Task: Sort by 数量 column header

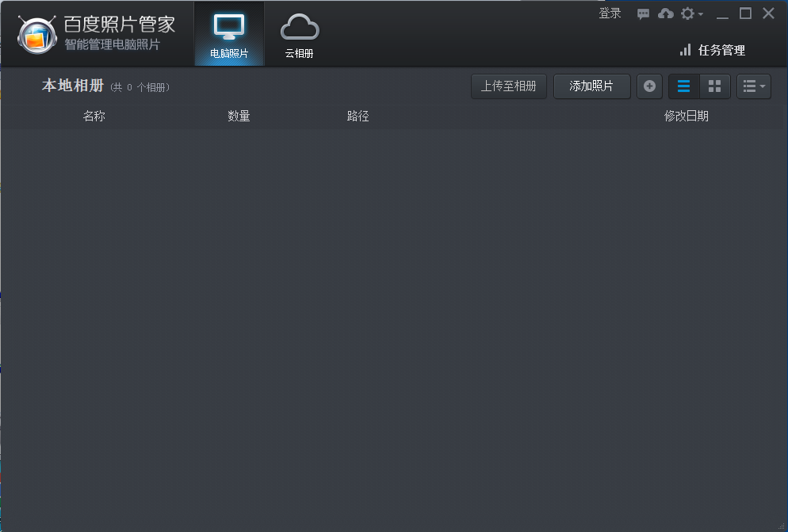Action: (239, 117)
